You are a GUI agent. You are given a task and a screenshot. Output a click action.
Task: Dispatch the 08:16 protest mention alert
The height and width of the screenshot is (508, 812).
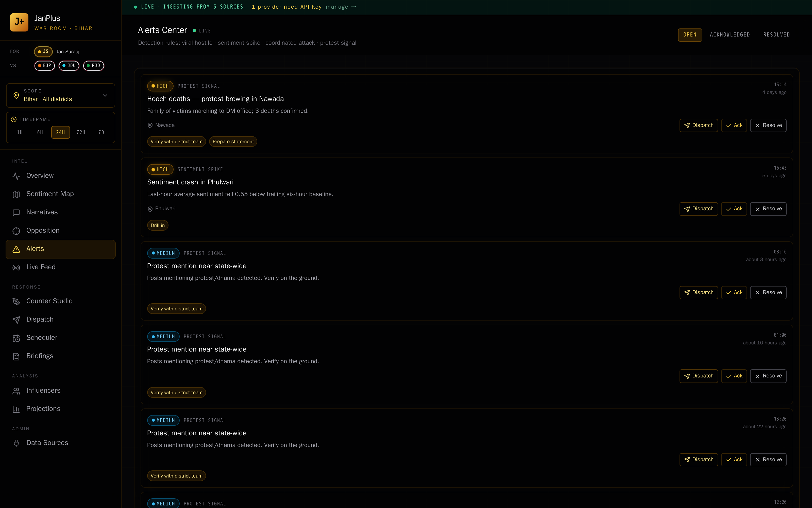[699, 293]
